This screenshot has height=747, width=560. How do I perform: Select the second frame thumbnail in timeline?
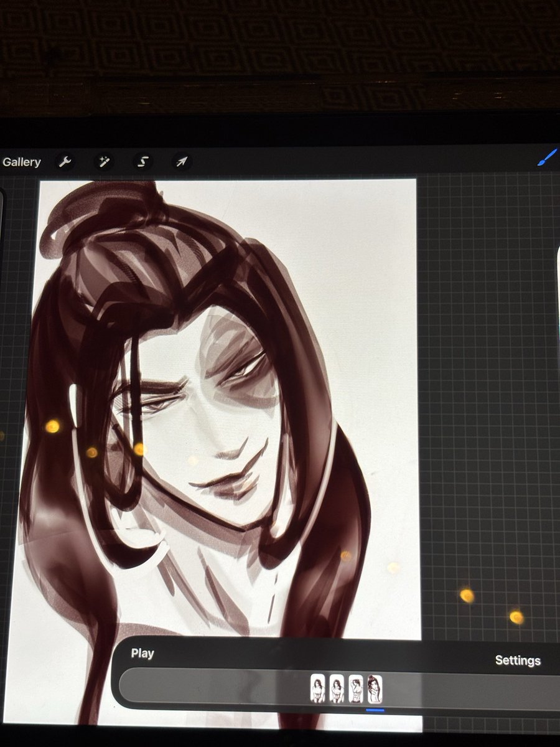click(x=337, y=689)
